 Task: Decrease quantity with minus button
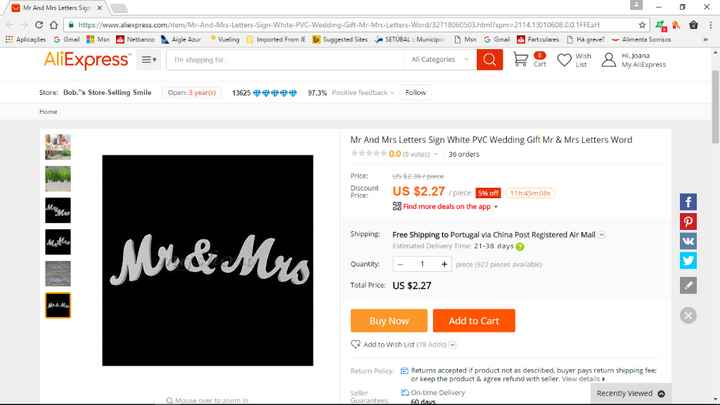point(400,264)
